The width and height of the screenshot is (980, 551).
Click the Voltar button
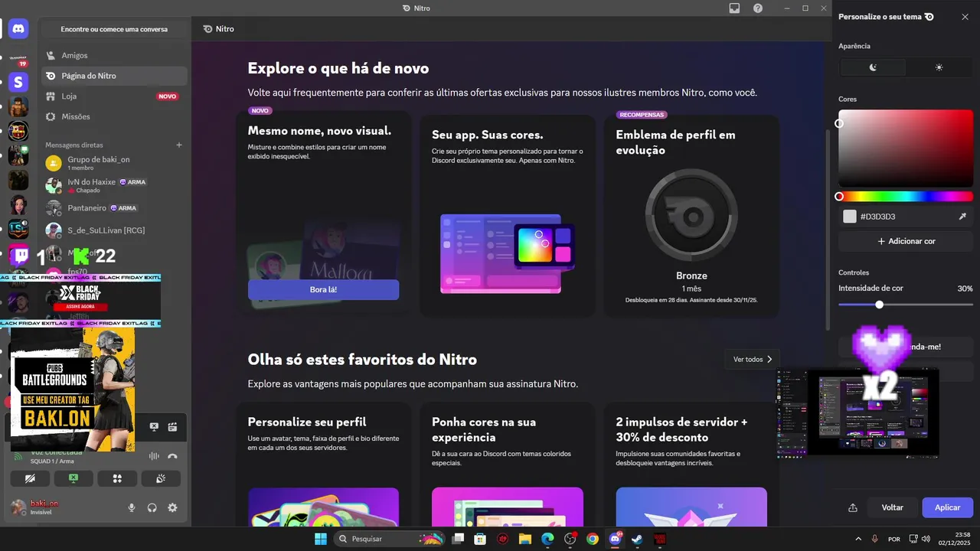point(892,507)
